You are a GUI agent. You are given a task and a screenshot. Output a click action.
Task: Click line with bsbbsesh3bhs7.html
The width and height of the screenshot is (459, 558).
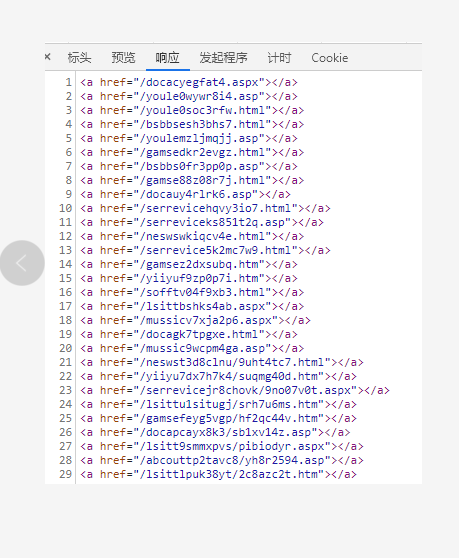click(192, 125)
